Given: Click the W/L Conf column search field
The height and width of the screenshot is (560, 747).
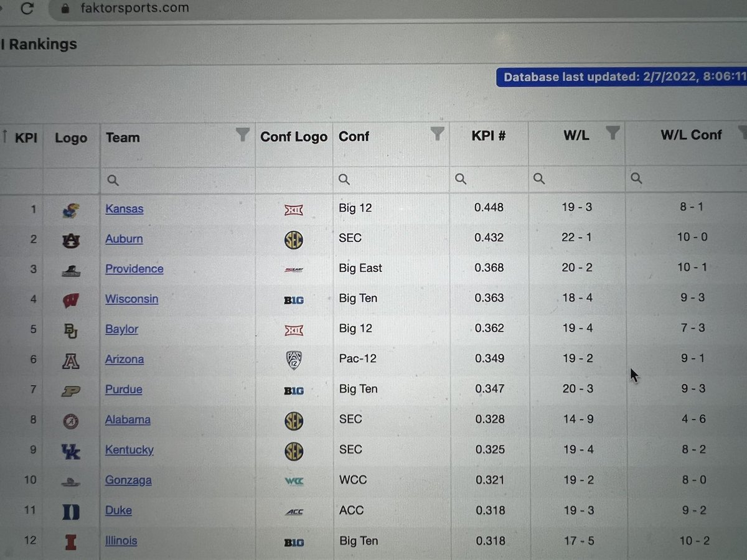Looking at the screenshot, I should (686, 178).
